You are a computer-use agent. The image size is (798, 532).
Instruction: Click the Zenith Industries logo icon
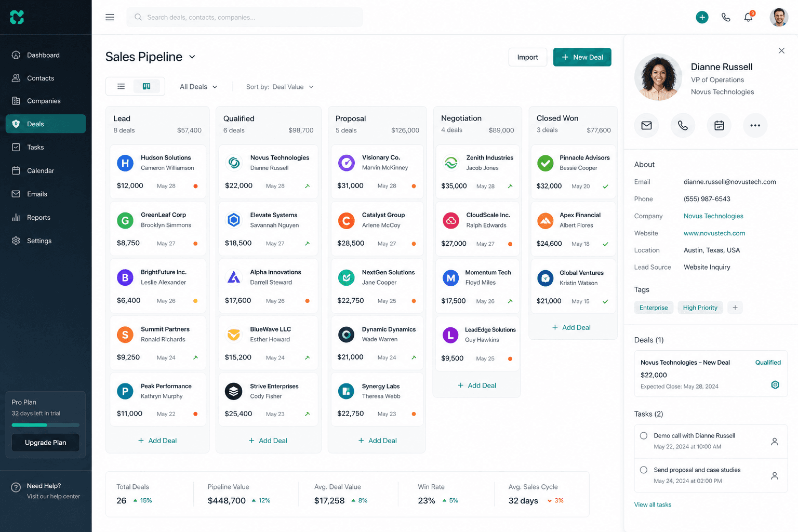point(450,163)
